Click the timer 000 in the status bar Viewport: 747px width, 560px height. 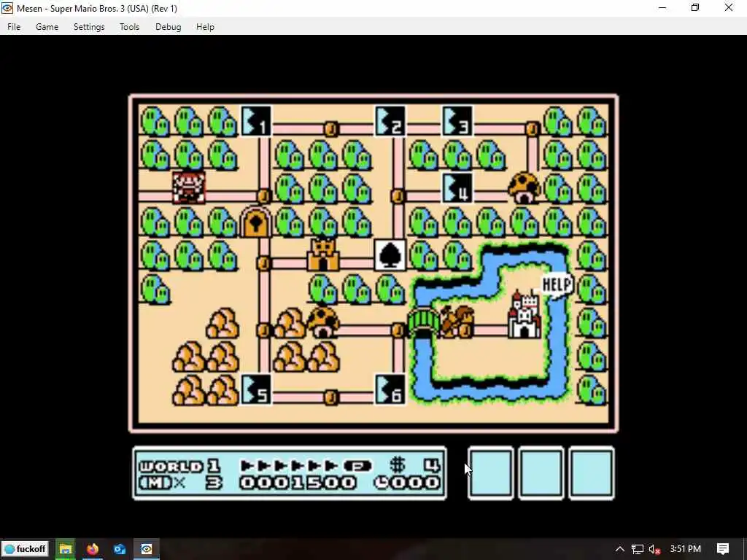(407, 483)
